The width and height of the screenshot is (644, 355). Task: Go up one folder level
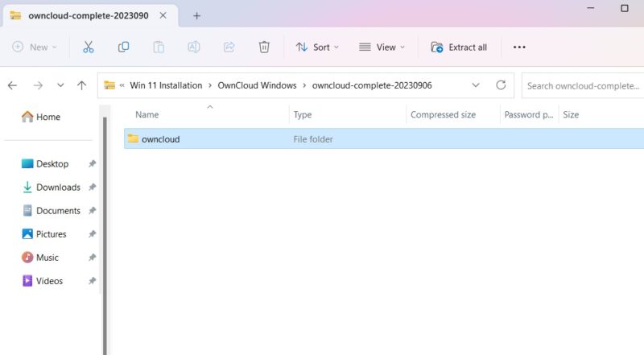click(x=82, y=85)
